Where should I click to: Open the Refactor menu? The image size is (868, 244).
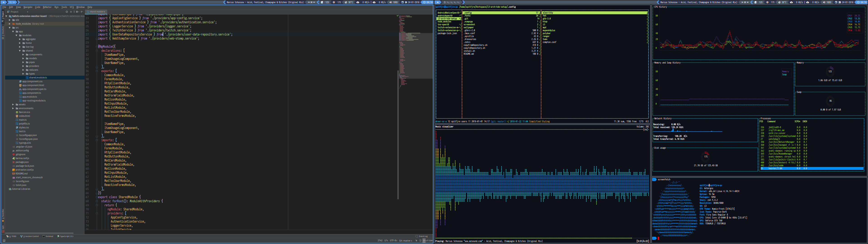47,7
